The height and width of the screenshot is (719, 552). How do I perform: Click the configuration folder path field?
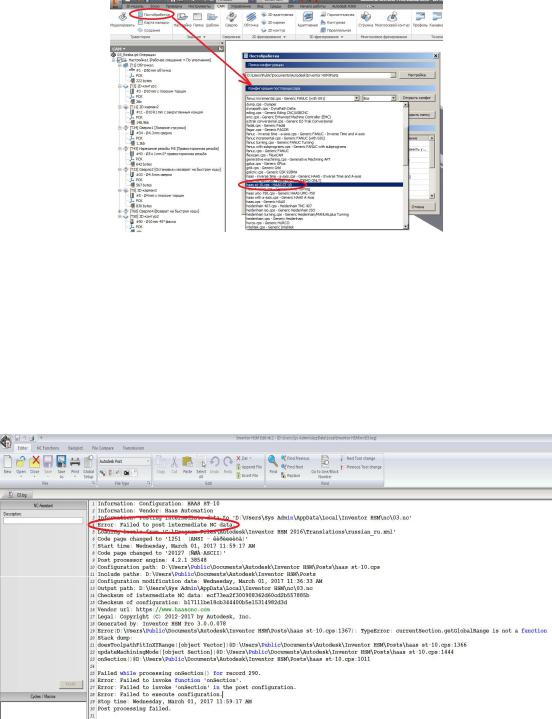pos(320,75)
